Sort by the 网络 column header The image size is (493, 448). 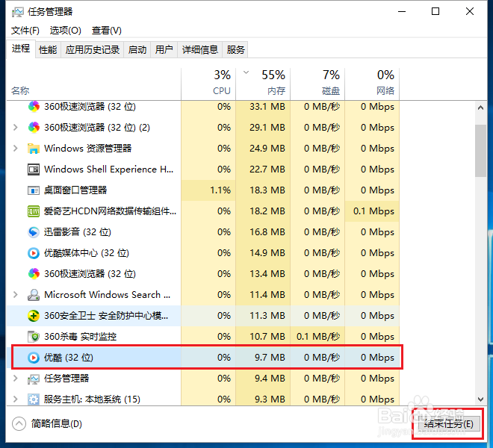point(372,84)
